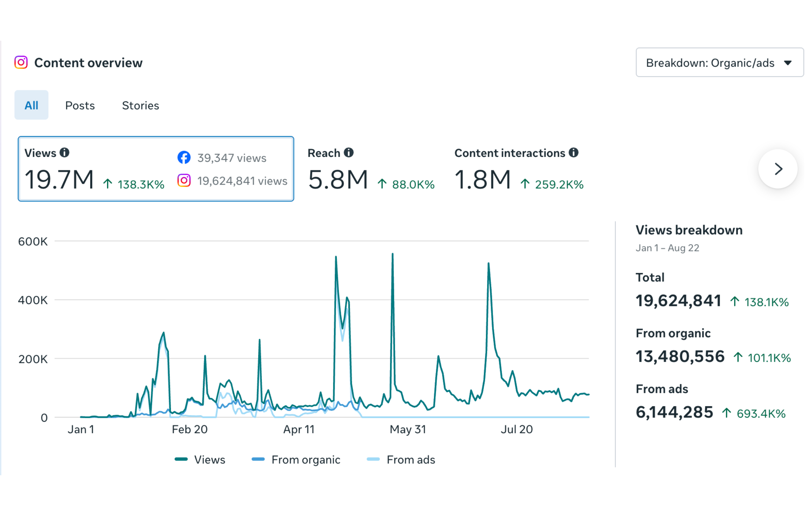Screen dimensions: 812x528
Task: Toggle the From organic series in legend
Action: 296,459
